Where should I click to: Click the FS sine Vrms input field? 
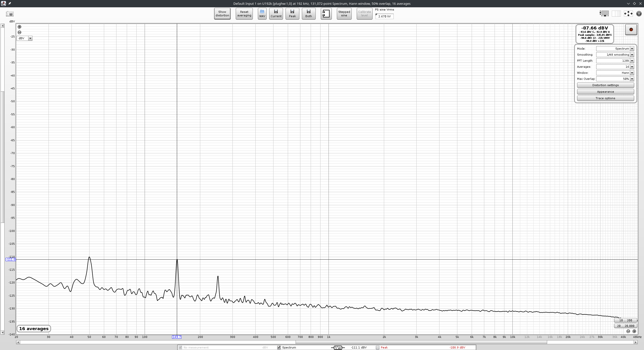pyautogui.click(x=385, y=16)
